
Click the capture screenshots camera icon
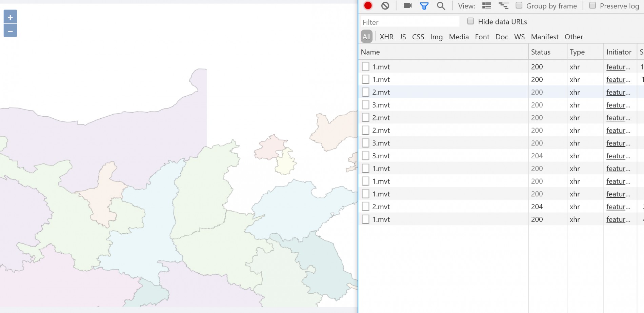(x=407, y=6)
